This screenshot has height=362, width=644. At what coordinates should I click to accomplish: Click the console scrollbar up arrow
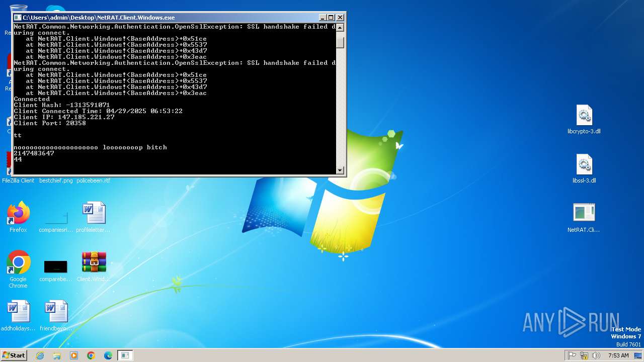point(340,28)
